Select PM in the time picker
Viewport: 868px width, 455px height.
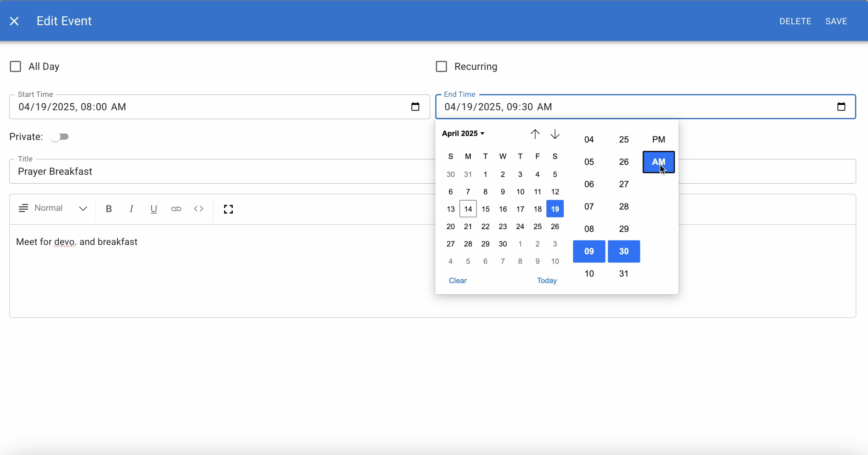658,139
